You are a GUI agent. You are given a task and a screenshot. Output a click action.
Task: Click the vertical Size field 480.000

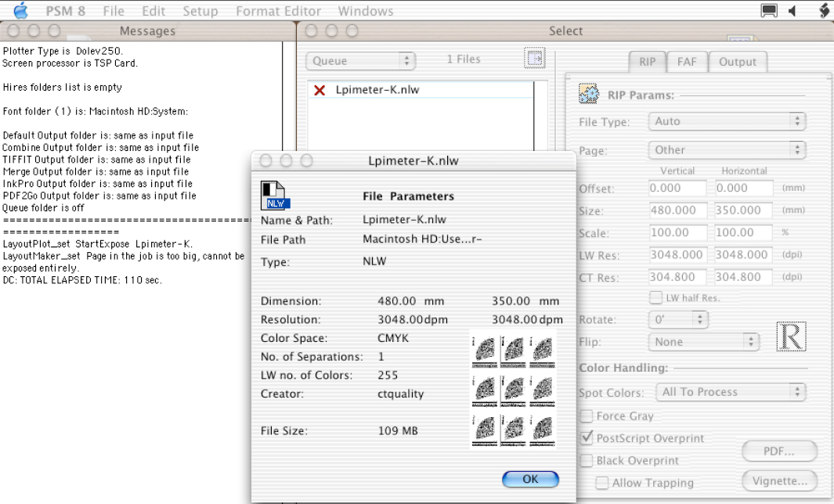point(677,211)
